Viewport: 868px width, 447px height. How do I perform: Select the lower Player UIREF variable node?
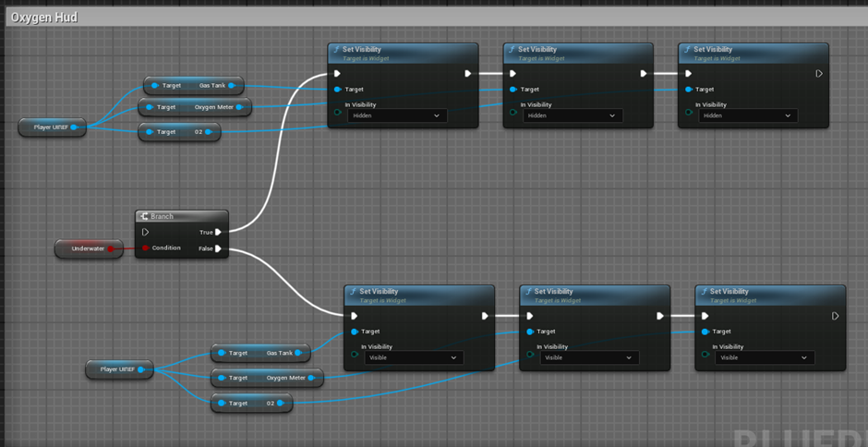117,369
